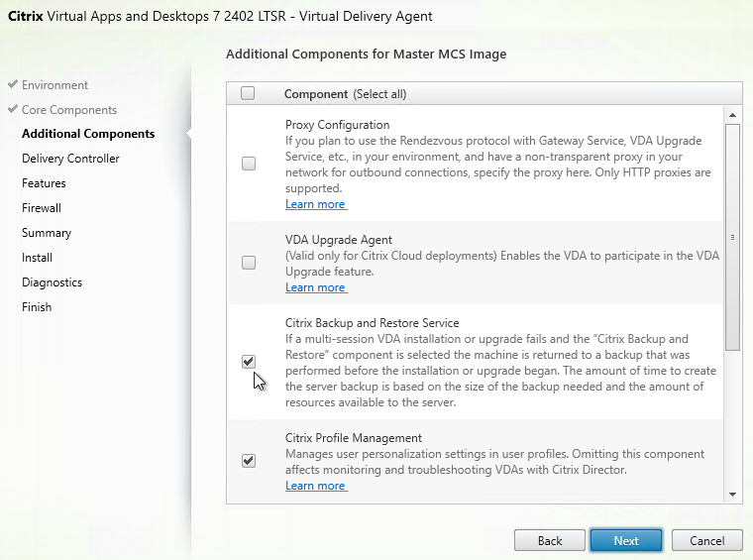Open Learn more under VDA Upgrade Agent

click(x=315, y=287)
